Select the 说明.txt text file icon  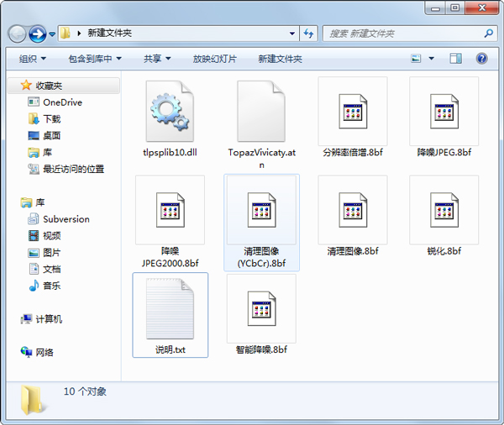(170, 308)
